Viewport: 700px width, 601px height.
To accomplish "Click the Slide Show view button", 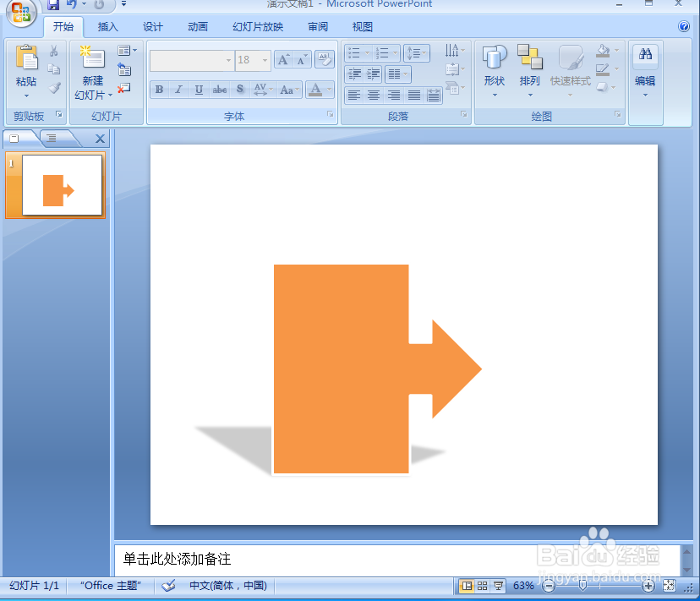I will [498, 586].
